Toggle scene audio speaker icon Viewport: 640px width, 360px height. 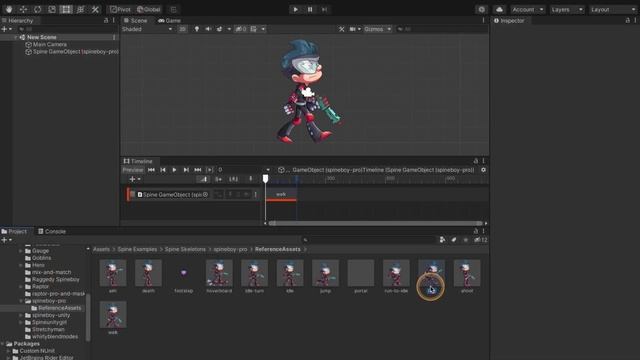coord(208,29)
